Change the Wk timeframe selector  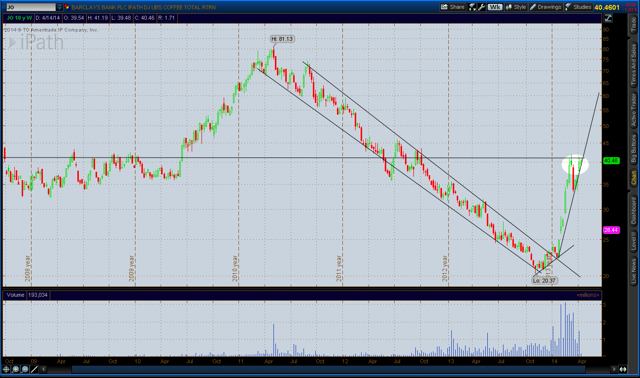pos(495,7)
